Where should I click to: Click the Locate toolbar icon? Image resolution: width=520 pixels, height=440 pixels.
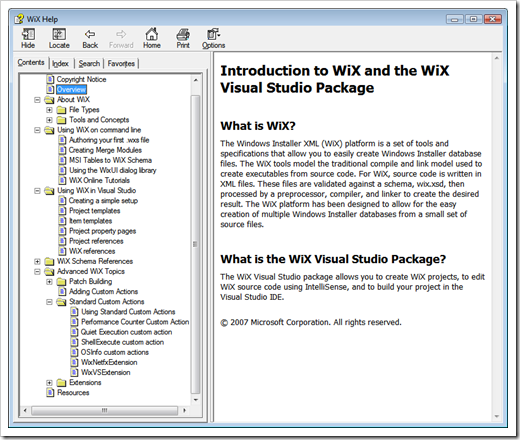(59, 34)
